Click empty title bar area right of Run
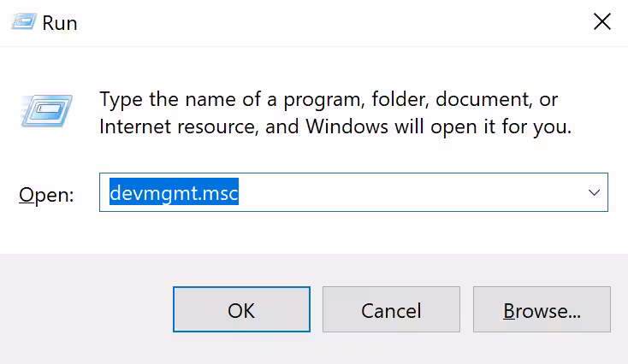The height and width of the screenshot is (364, 628). pyautogui.click(x=325, y=23)
